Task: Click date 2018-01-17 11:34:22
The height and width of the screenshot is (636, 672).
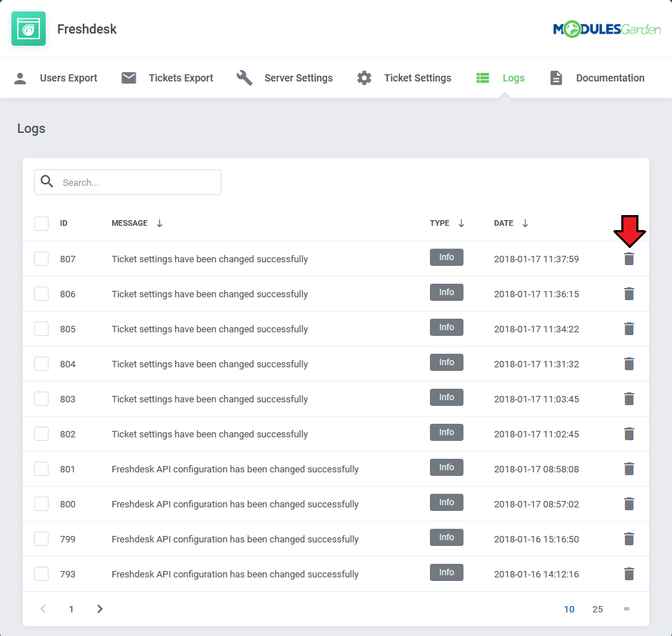Action: tap(536, 329)
